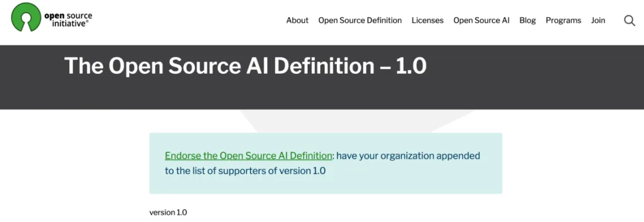This screenshot has width=644, height=222.
Task: Click the text 'to the list of supporters of version 1.0'
Action: 245,171
